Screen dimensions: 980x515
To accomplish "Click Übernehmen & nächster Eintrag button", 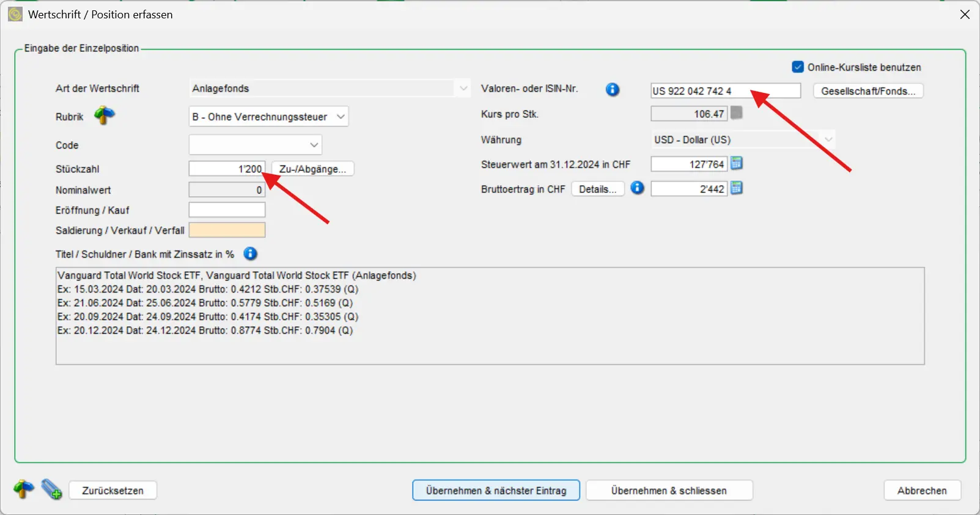I will pos(496,491).
